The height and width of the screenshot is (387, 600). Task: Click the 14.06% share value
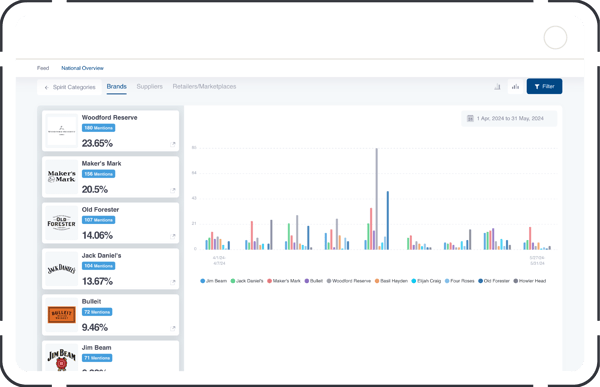coord(97,235)
